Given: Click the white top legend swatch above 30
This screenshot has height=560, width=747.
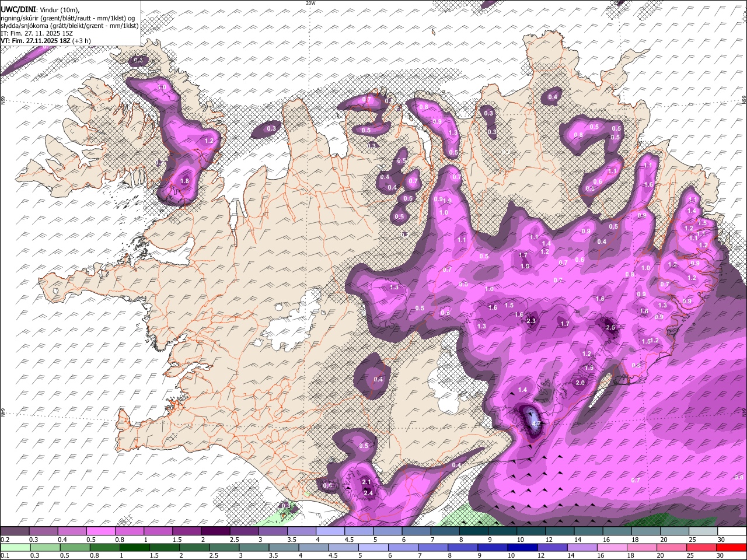Looking at the screenshot, I should [731, 531].
